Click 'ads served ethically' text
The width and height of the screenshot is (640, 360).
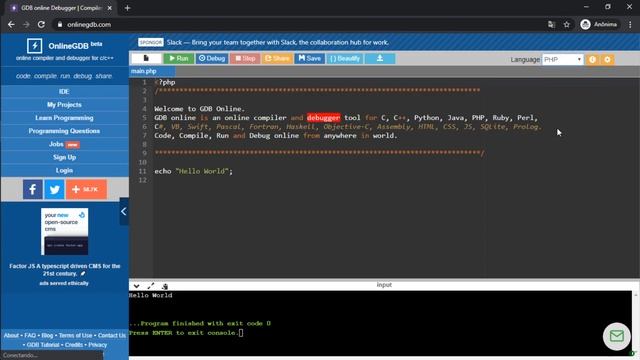[64, 283]
